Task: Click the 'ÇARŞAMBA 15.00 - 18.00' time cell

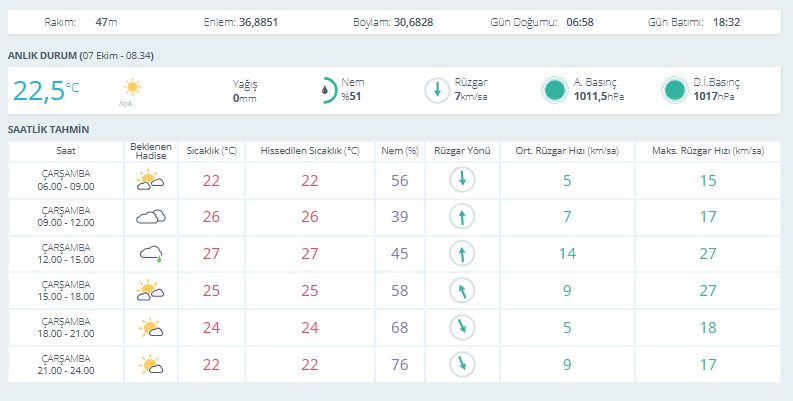Action: pos(66,290)
